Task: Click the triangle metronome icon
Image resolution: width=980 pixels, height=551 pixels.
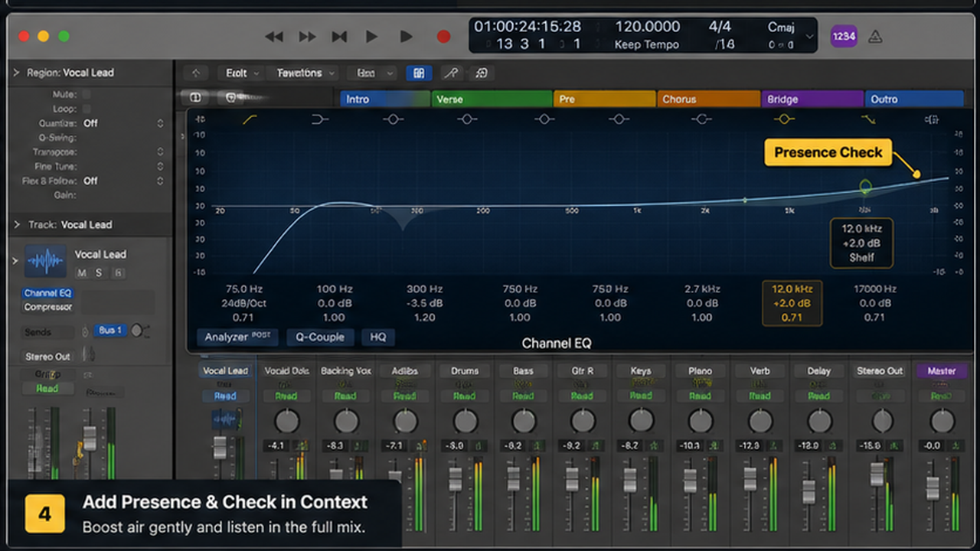Action: click(x=876, y=37)
